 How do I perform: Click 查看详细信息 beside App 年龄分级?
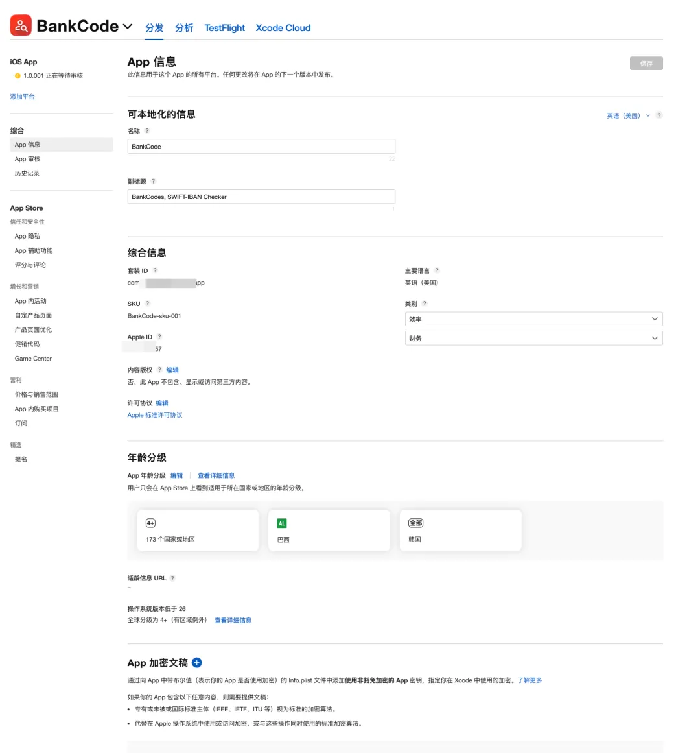coord(216,475)
